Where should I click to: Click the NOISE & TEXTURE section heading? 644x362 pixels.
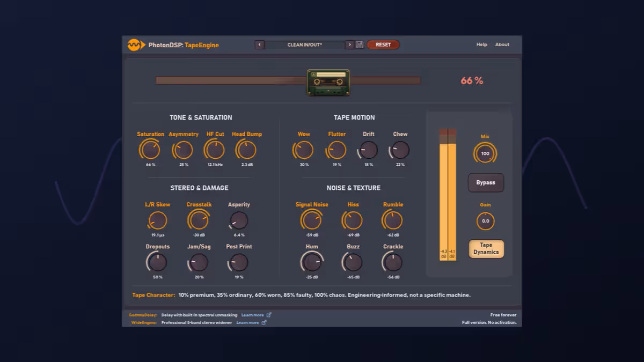pos(353,188)
